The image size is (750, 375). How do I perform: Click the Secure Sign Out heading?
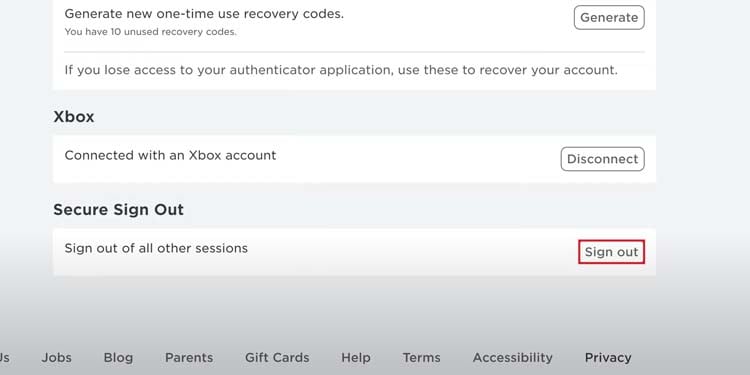(118, 210)
